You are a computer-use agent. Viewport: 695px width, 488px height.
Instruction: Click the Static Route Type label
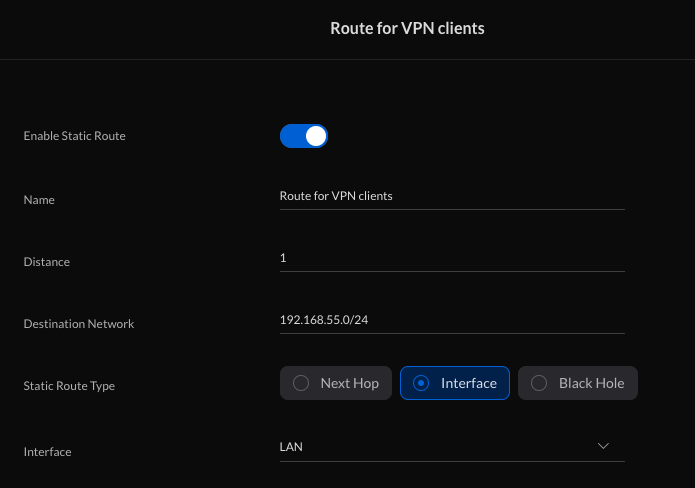pyautogui.click(x=69, y=386)
